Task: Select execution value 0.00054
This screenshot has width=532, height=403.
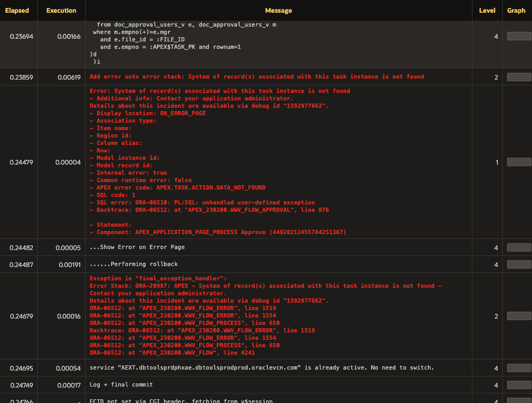Action: [x=68, y=368]
